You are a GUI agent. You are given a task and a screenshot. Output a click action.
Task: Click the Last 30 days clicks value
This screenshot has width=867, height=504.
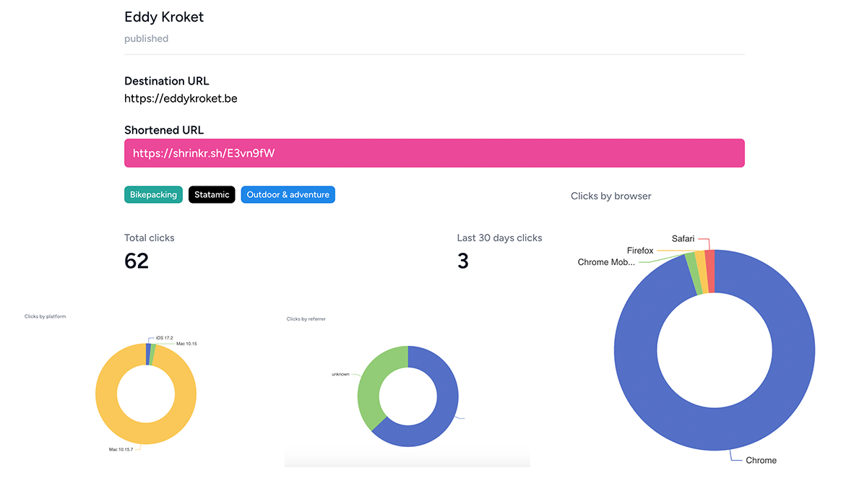tap(463, 261)
